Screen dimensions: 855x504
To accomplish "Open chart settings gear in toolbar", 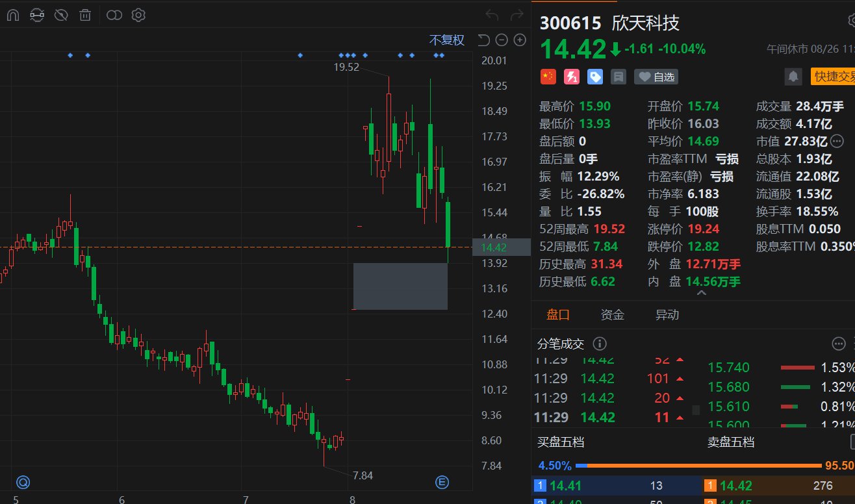I will click(138, 15).
